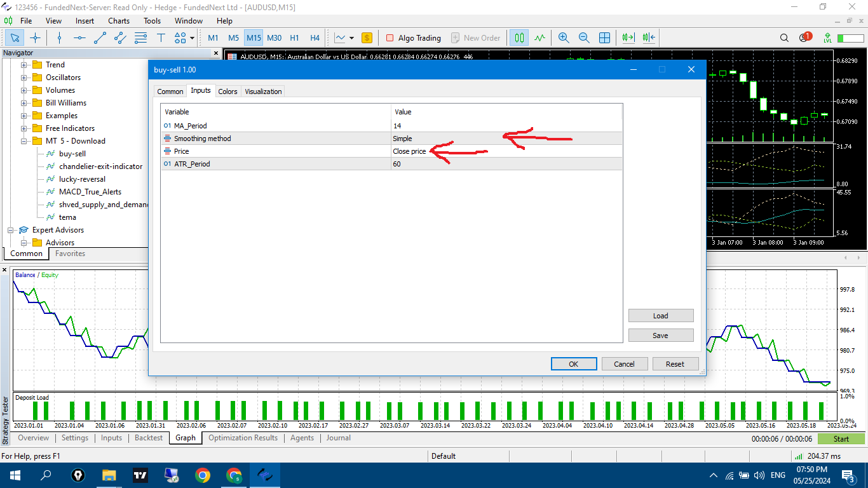
Task: Select the equidistant channel tool
Action: click(x=120, y=37)
